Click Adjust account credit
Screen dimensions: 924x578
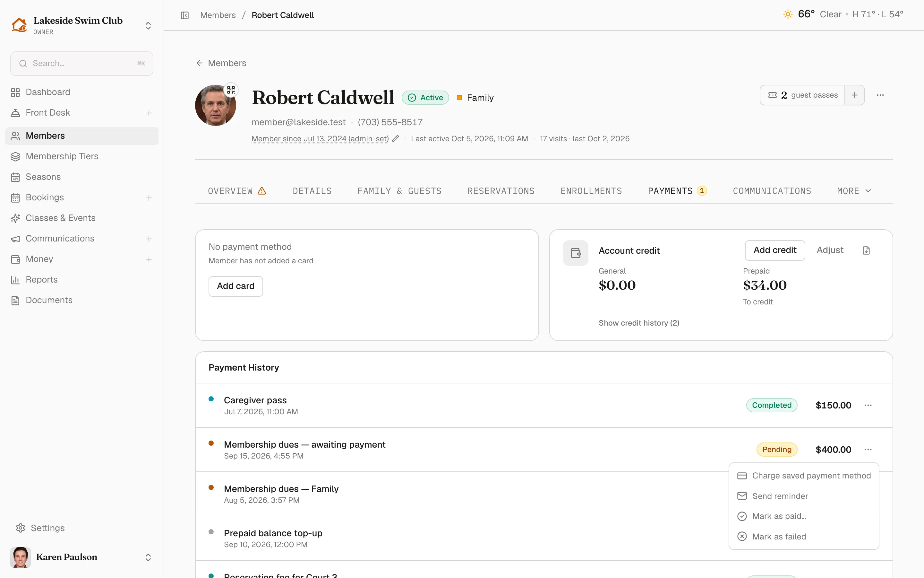[830, 250]
